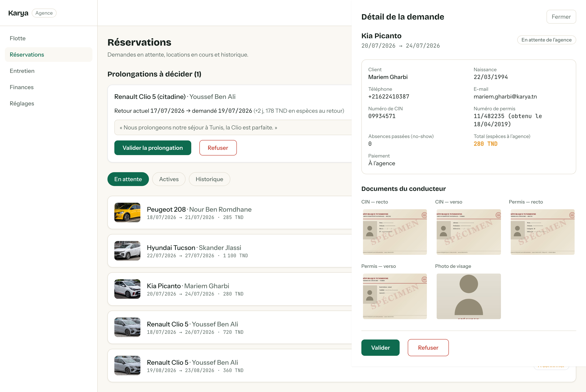Open the Hyundai Tucson car thumbnail
Viewport: 586px width, 392px height.
[x=127, y=251]
